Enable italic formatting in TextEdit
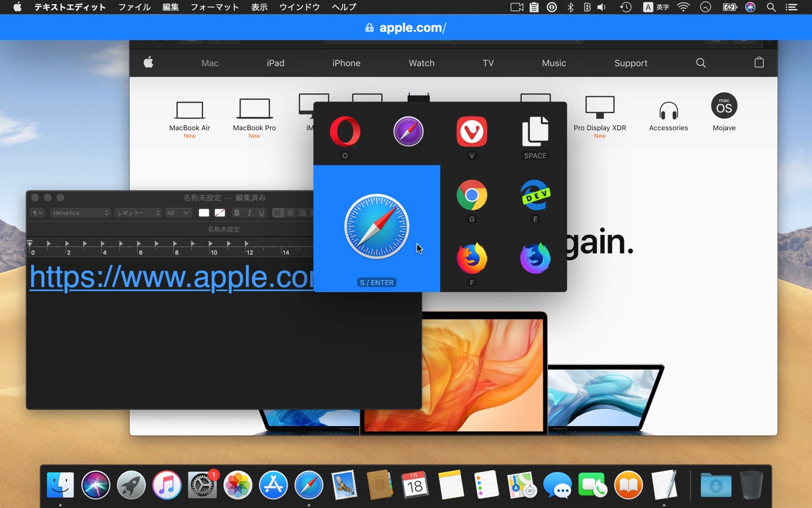 tap(249, 213)
